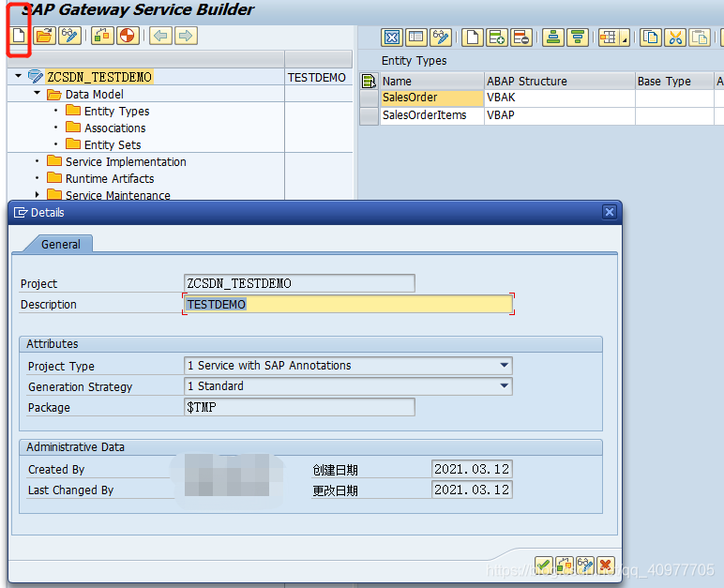The image size is (724, 588).
Task: Collapse the ZCSDN_TESTDEMO project node
Action: point(18,76)
